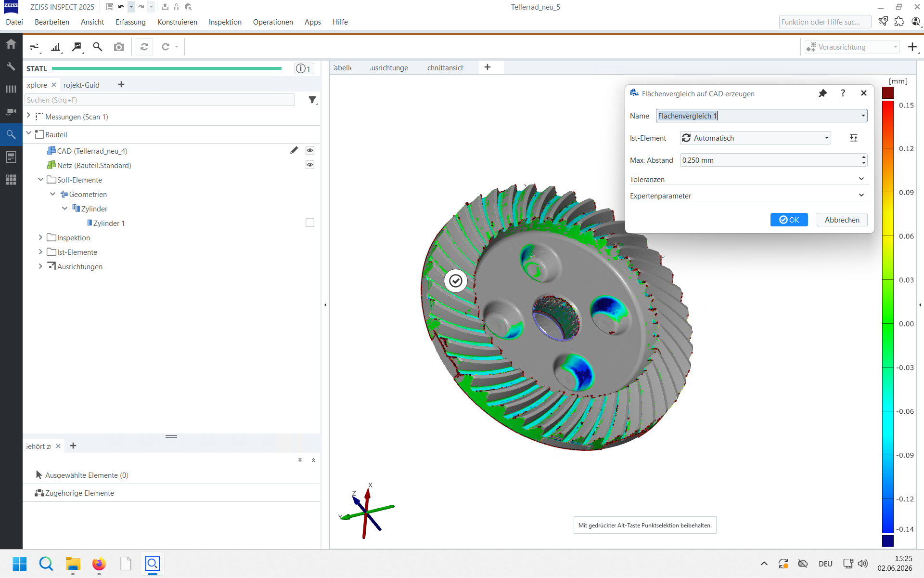Expand the Inspektion folder

click(x=41, y=237)
